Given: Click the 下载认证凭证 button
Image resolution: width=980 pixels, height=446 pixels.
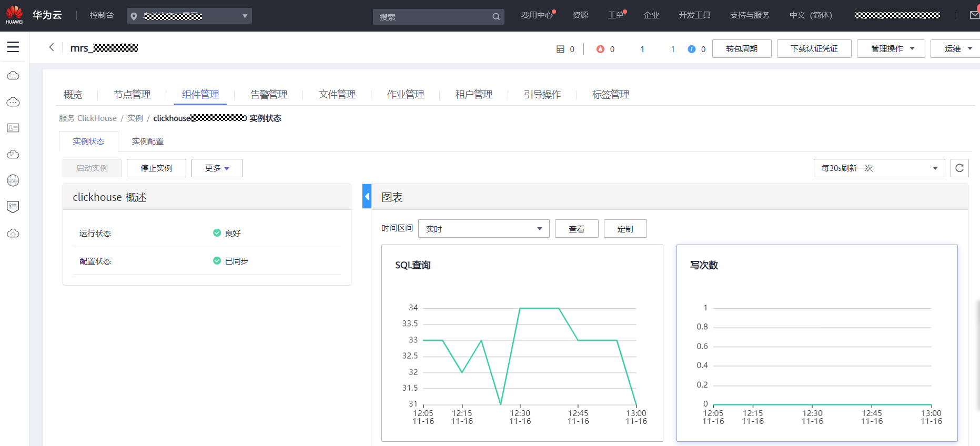Looking at the screenshot, I should pyautogui.click(x=814, y=48).
